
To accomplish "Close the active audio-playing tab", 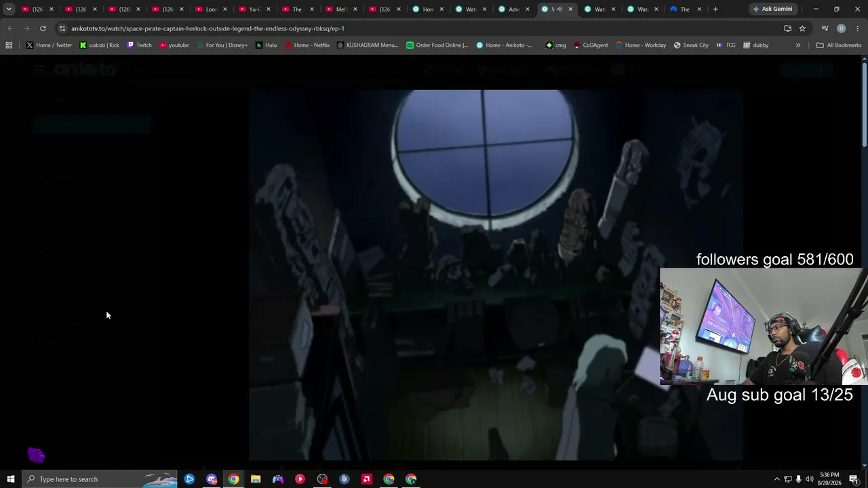I will [570, 9].
